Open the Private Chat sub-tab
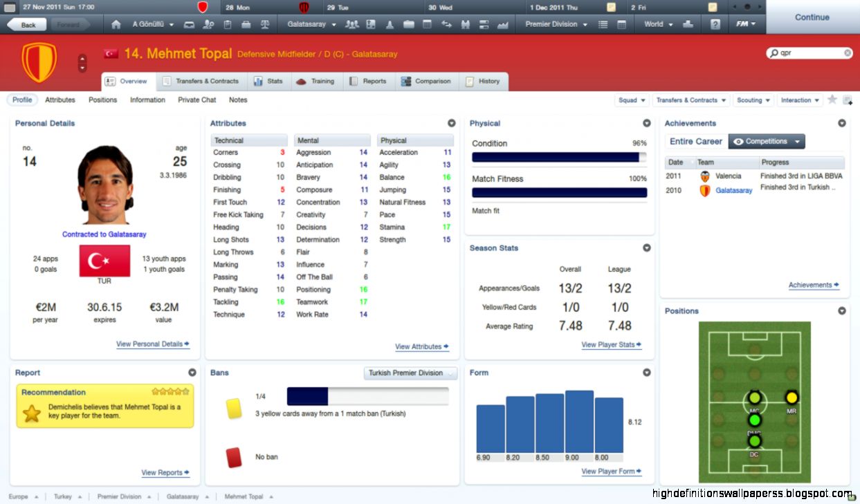The height and width of the screenshot is (504, 860). [197, 100]
